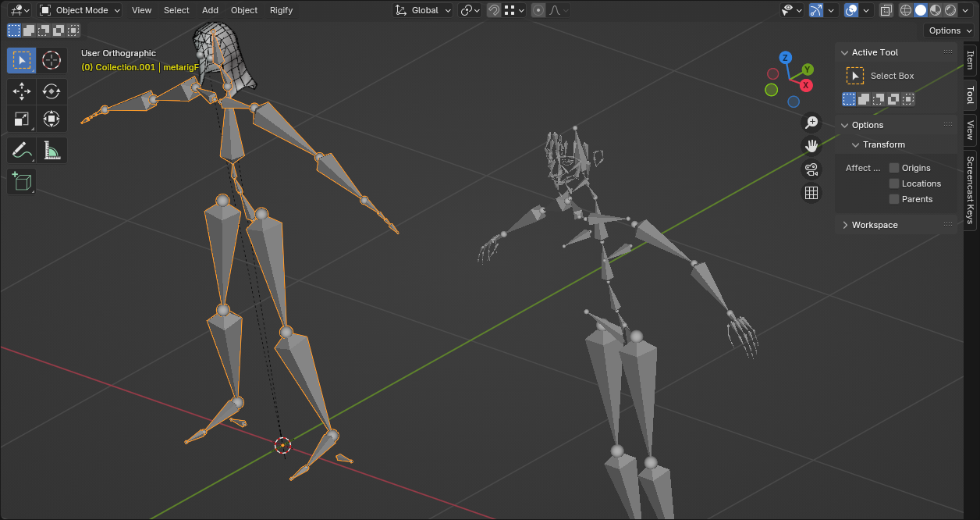Open the Object Mode dropdown

80,10
